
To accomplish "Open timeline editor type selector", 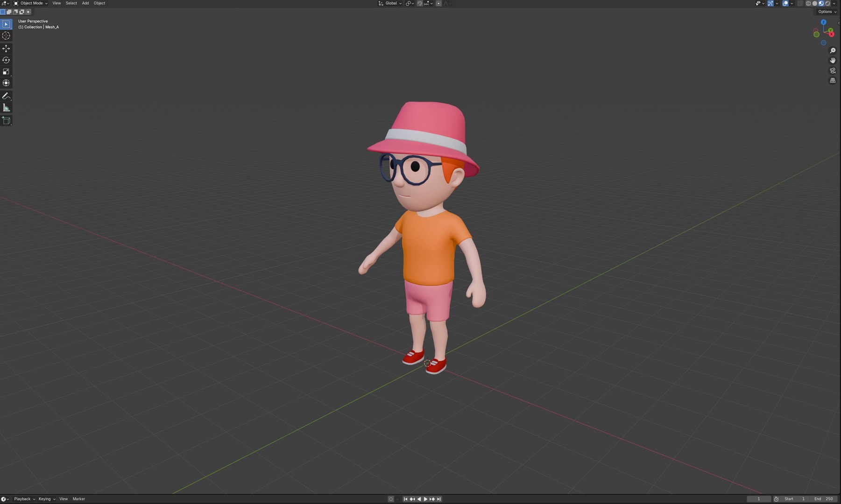I will pyautogui.click(x=5, y=499).
